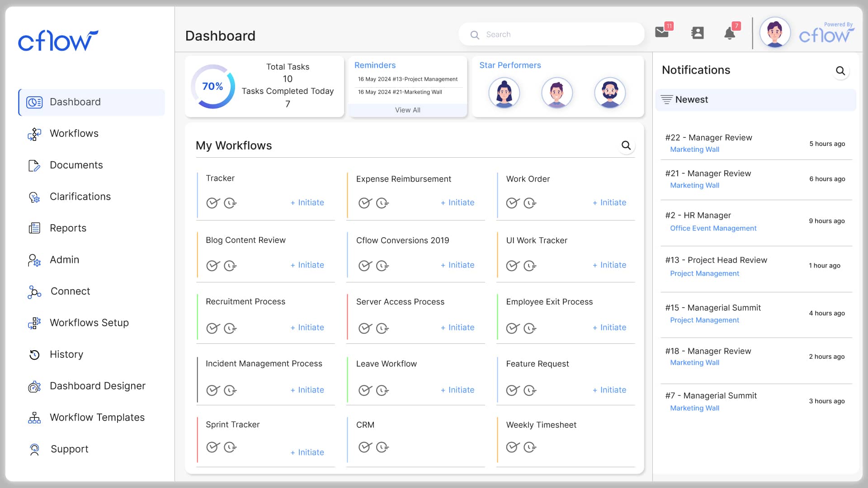
Task: Open the Reports panel
Action: 68,228
